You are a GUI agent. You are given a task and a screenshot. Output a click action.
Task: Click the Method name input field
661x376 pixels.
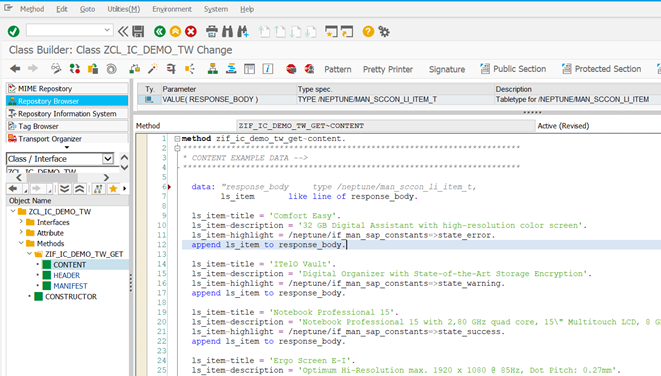click(x=385, y=126)
